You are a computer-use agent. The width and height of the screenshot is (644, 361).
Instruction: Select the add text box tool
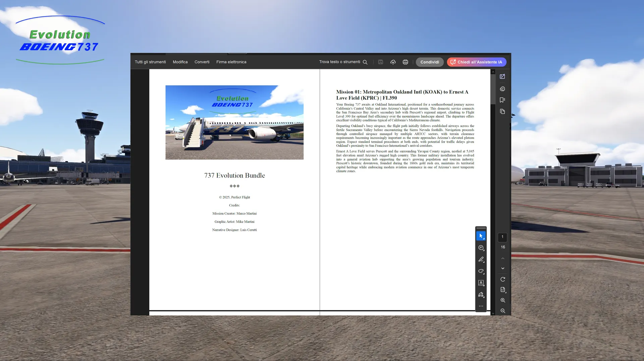pos(481,283)
